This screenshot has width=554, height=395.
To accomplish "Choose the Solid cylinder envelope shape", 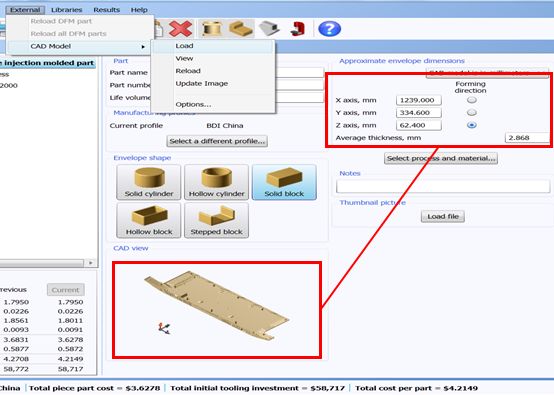I will click(x=149, y=182).
